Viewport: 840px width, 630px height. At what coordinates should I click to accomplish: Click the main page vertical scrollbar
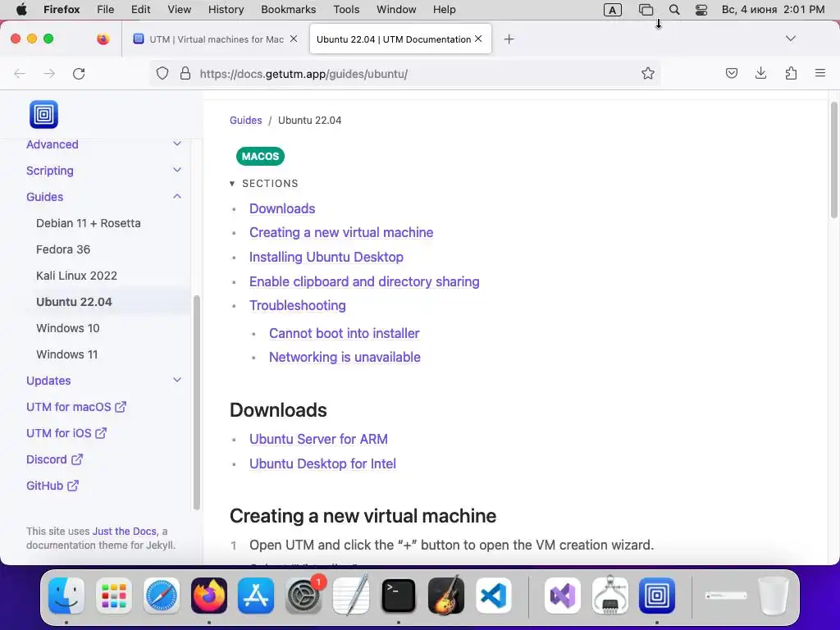[x=833, y=161]
